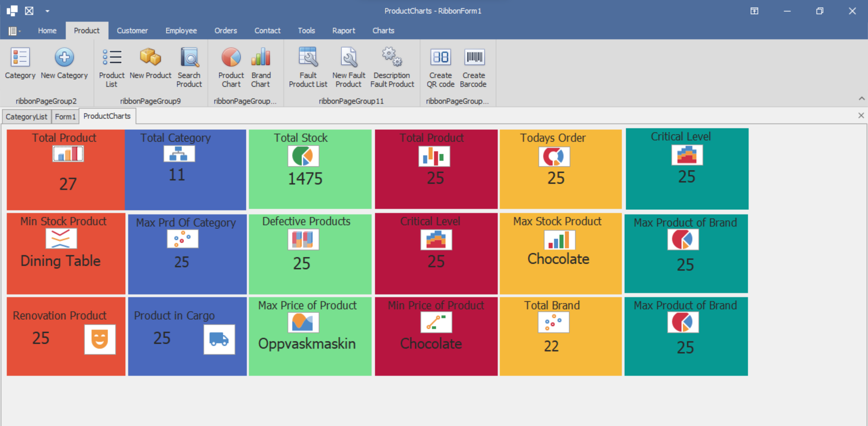Open the Search Product tool
Screen dimensions: 868x426
click(x=189, y=58)
